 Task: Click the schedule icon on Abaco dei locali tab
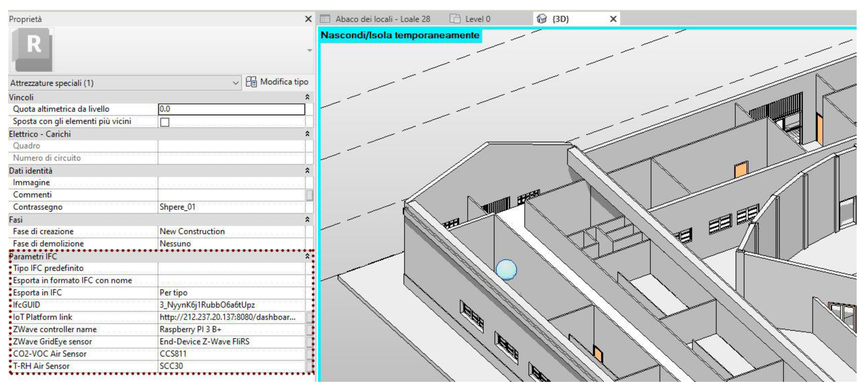325,19
